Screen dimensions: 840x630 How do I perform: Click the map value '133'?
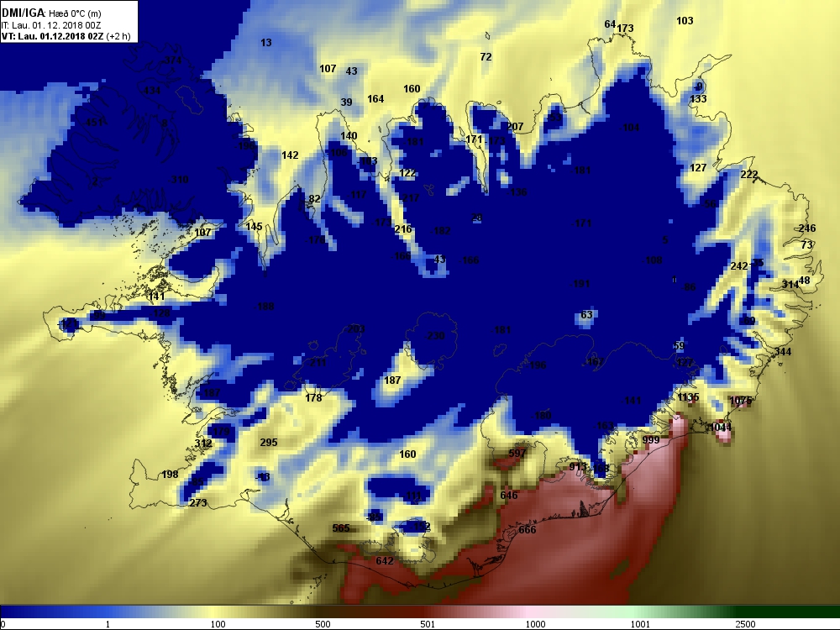[698, 98]
